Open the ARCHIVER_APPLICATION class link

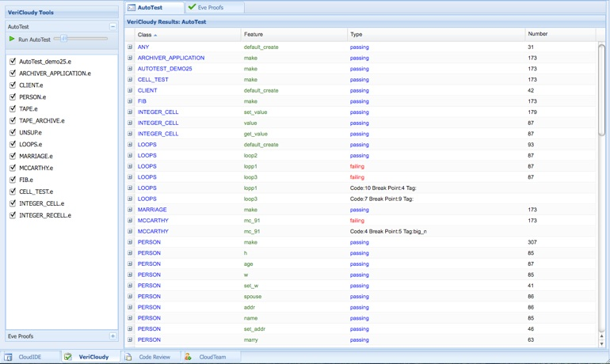coord(171,58)
